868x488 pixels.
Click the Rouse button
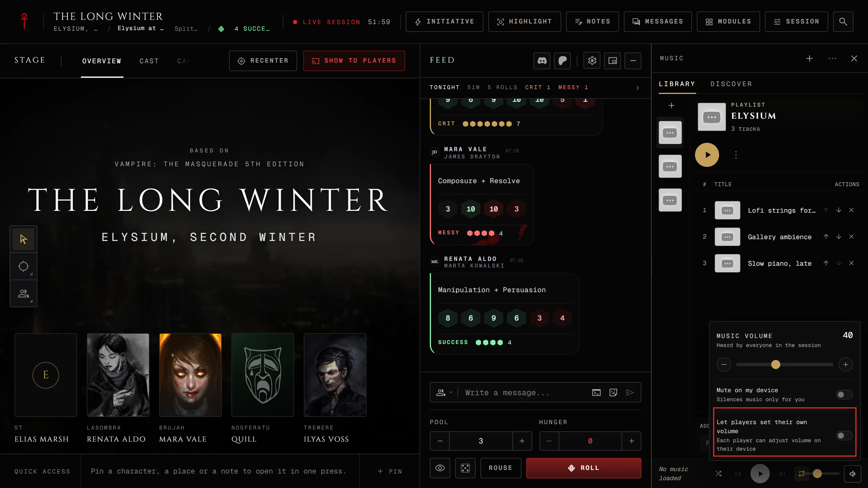click(x=500, y=468)
